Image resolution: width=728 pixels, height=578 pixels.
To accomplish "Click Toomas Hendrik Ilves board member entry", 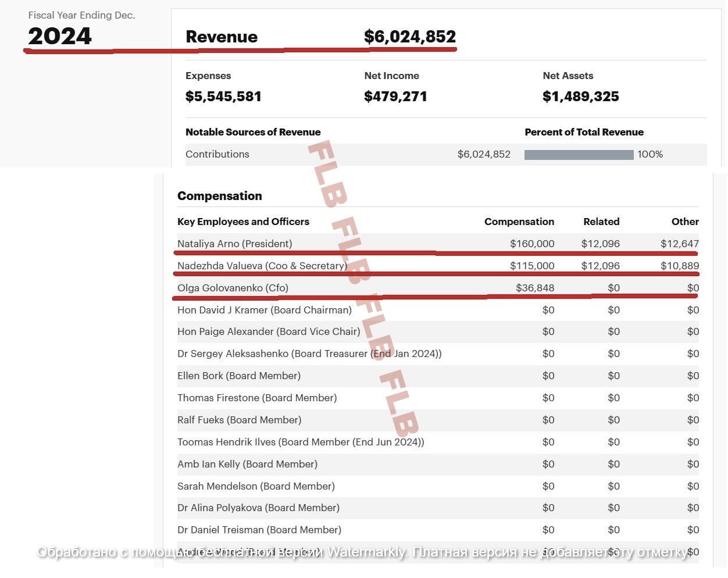I will pos(301,442).
